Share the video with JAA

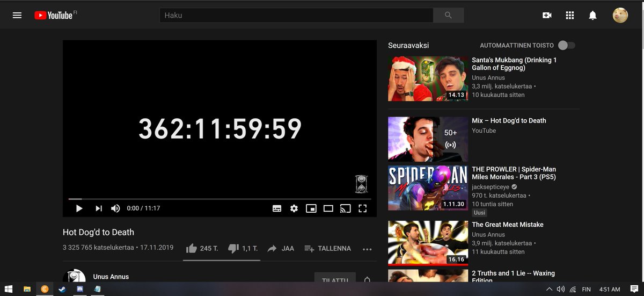(x=281, y=248)
